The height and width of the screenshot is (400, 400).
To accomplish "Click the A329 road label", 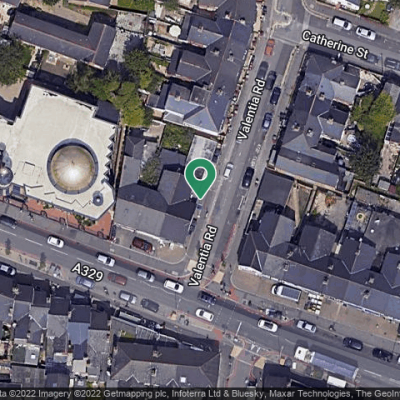I will 88,272.
